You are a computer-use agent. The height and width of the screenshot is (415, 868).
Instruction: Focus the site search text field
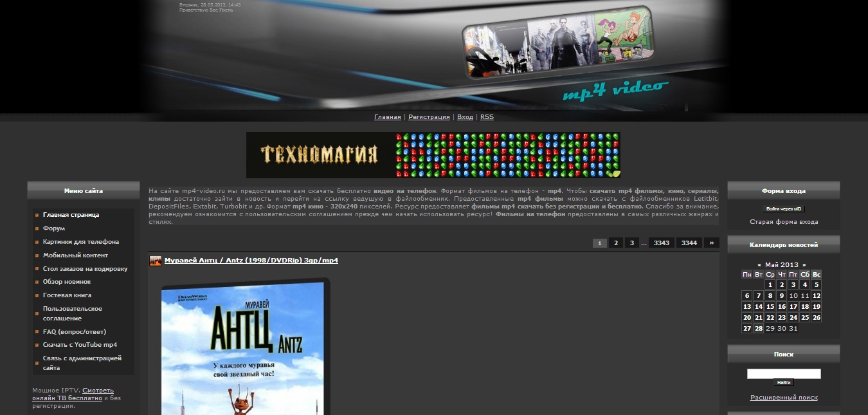pyautogui.click(x=784, y=374)
